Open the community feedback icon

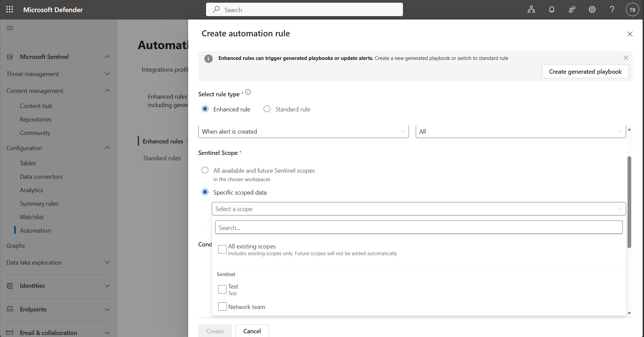pos(572,9)
